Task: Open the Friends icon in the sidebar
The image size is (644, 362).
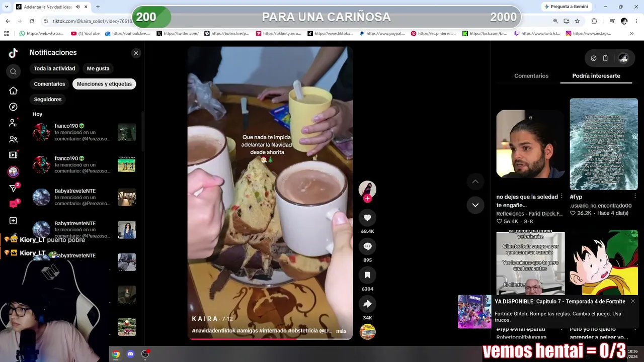Action: pyautogui.click(x=13, y=139)
